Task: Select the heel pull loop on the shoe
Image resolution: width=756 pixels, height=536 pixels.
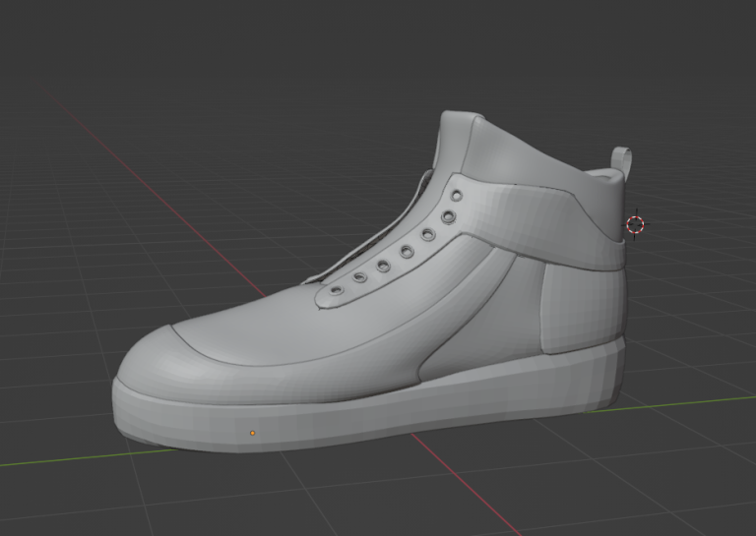Action: click(621, 162)
